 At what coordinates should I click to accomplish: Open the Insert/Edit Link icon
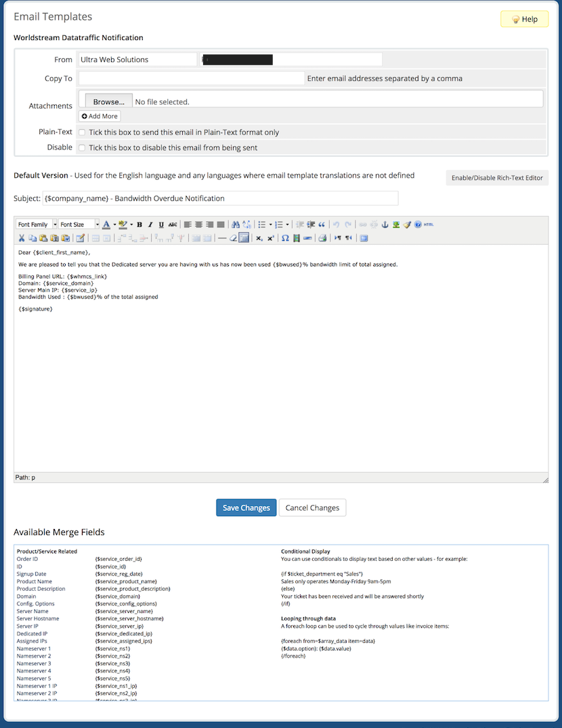[x=362, y=224]
